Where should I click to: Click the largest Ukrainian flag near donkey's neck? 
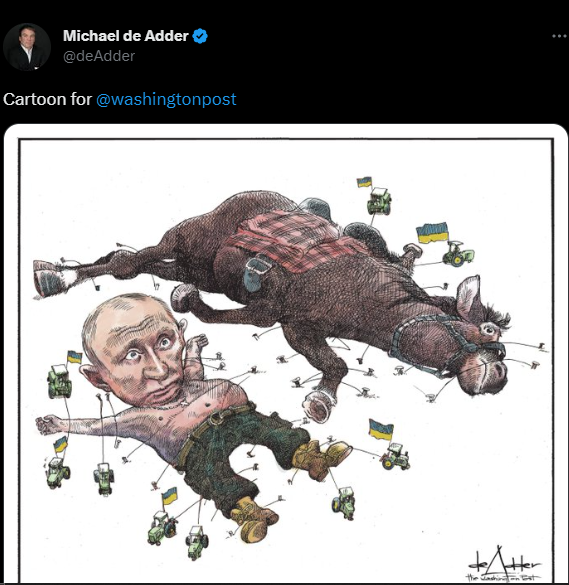(432, 232)
